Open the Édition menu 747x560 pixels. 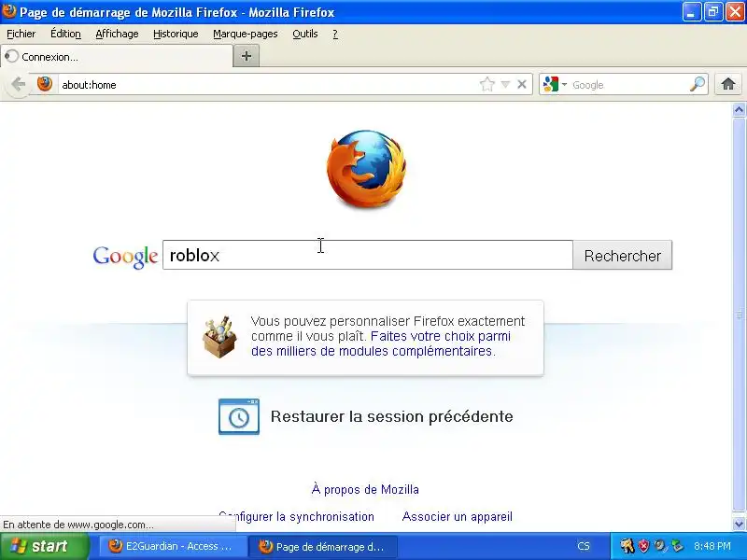click(x=65, y=34)
